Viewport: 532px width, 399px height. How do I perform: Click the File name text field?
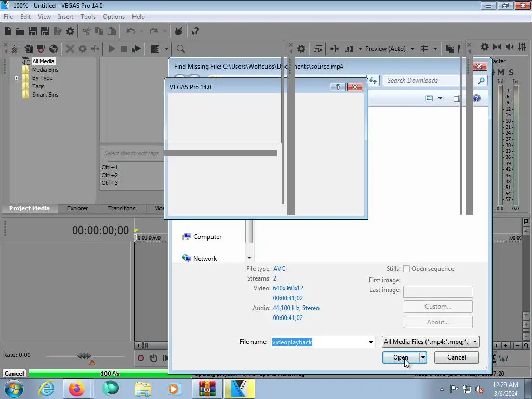click(x=319, y=342)
